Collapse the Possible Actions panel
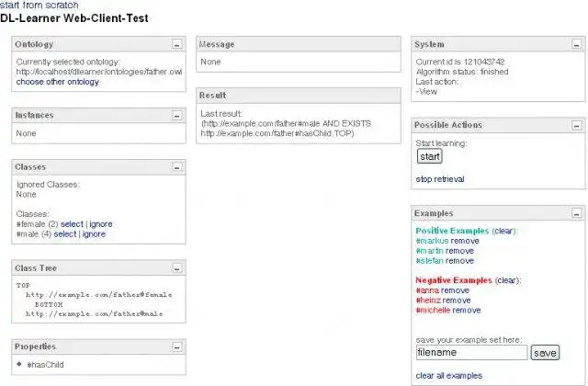588x386 pixels. point(576,125)
